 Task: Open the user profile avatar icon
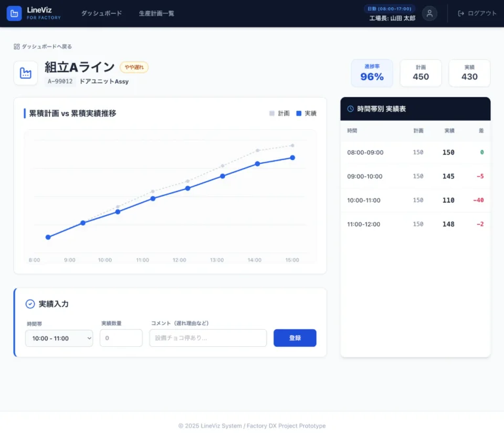click(x=429, y=13)
